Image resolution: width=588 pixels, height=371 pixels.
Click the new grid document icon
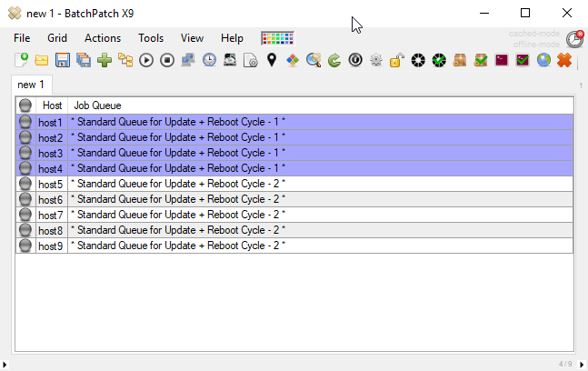[x=21, y=60]
